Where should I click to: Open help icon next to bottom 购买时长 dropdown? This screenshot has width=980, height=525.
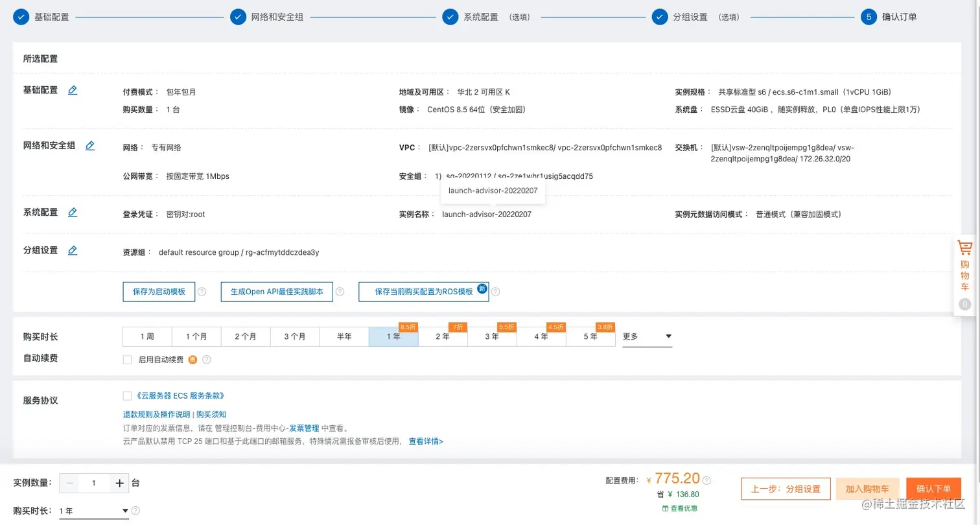[x=135, y=511]
